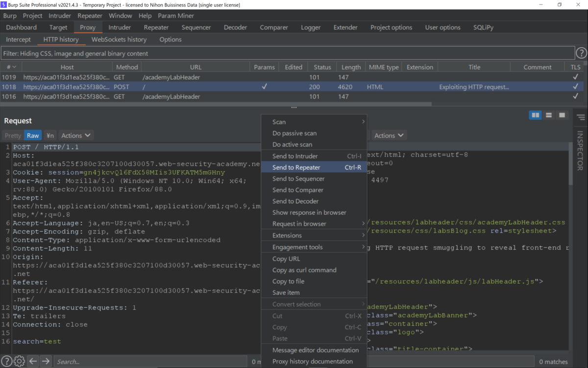The height and width of the screenshot is (368, 588).
Task: Click the history table horizontal scrollbar
Action: click(216, 104)
